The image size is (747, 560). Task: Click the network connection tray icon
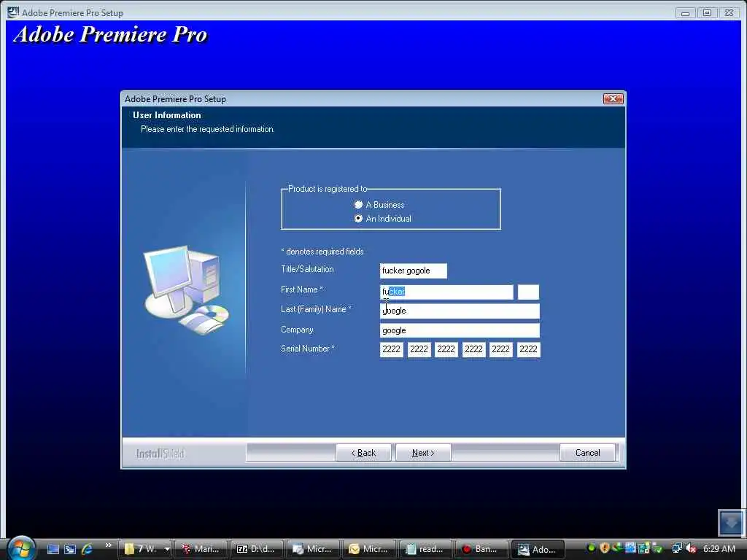pos(676,548)
